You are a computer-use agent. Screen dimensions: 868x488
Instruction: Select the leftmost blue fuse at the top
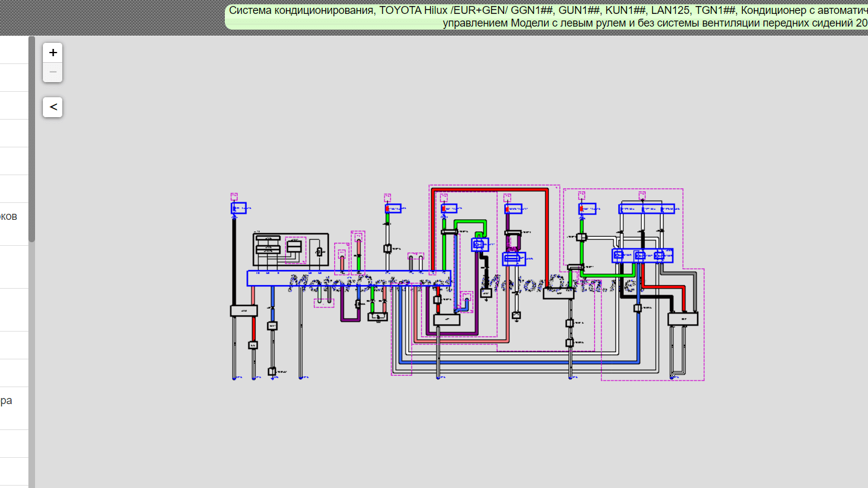click(238, 208)
